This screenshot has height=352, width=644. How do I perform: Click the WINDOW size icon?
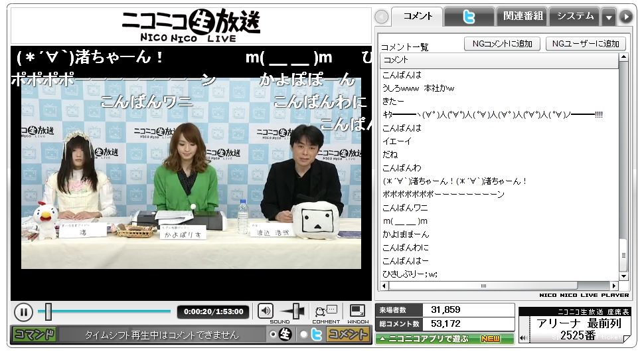point(357,311)
